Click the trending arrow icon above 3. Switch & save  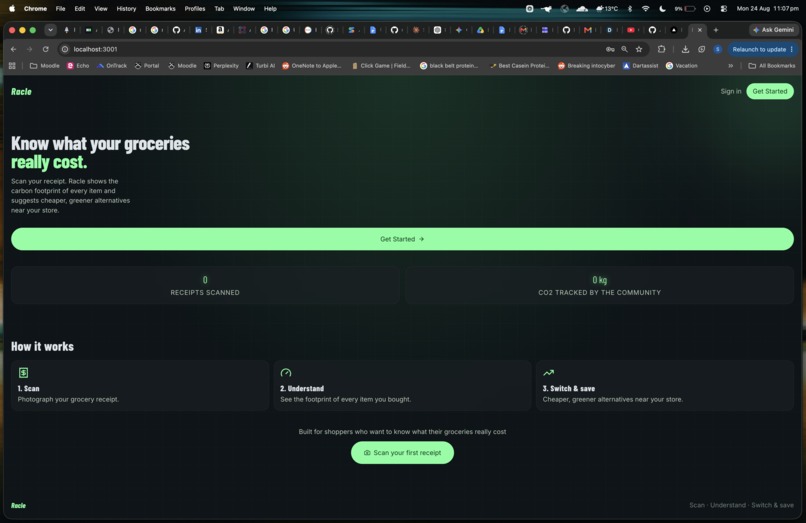tap(548, 372)
